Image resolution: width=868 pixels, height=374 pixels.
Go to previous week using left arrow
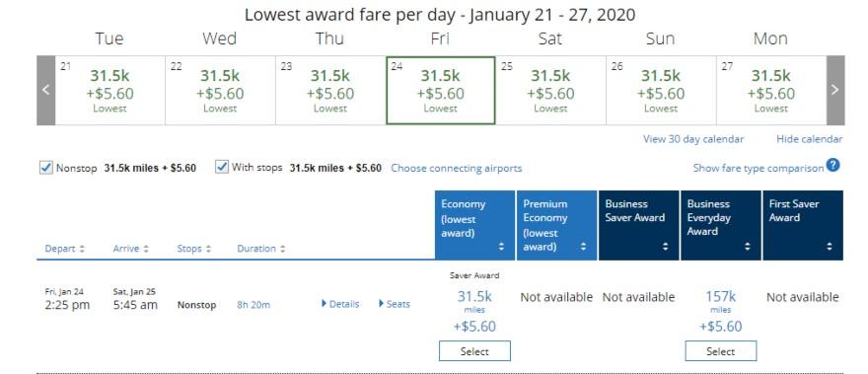46,91
